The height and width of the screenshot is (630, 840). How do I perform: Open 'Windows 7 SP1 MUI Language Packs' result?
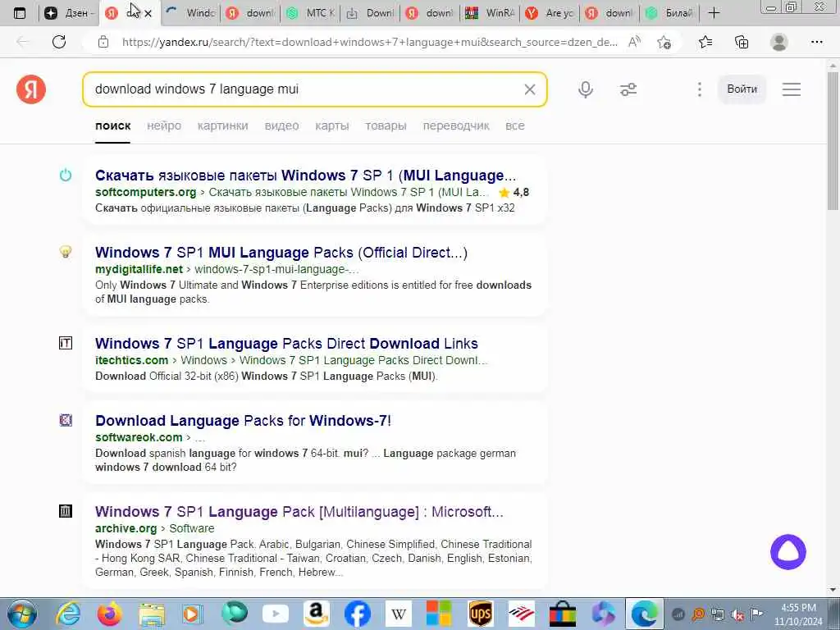(281, 253)
